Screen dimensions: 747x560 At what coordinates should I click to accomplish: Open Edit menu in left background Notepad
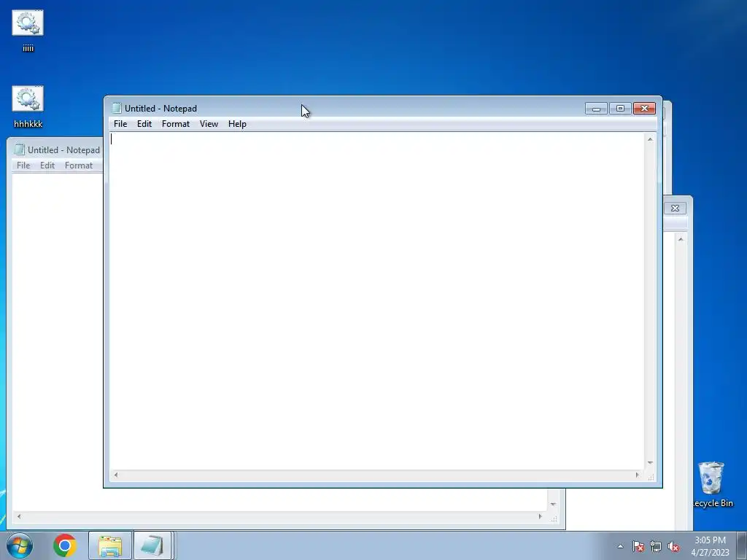point(47,166)
